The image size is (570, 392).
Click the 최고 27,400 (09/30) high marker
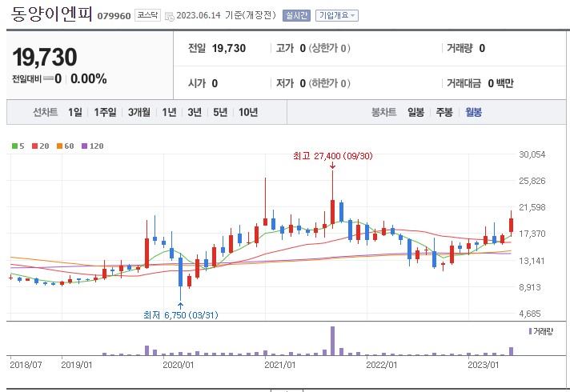click(x=332, y=156)
